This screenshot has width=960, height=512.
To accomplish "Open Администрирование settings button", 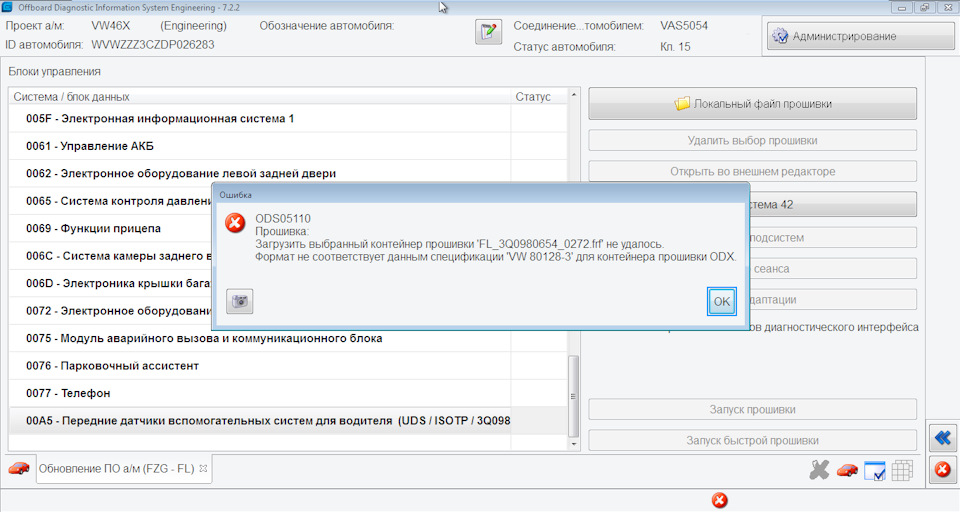I will click(860, 36).
